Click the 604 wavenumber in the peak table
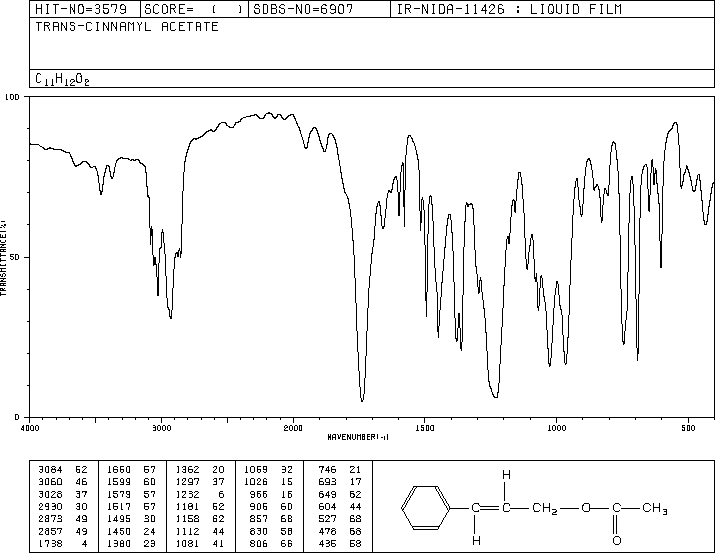Screen dimensions: 715x553 [x=327, y=506]
